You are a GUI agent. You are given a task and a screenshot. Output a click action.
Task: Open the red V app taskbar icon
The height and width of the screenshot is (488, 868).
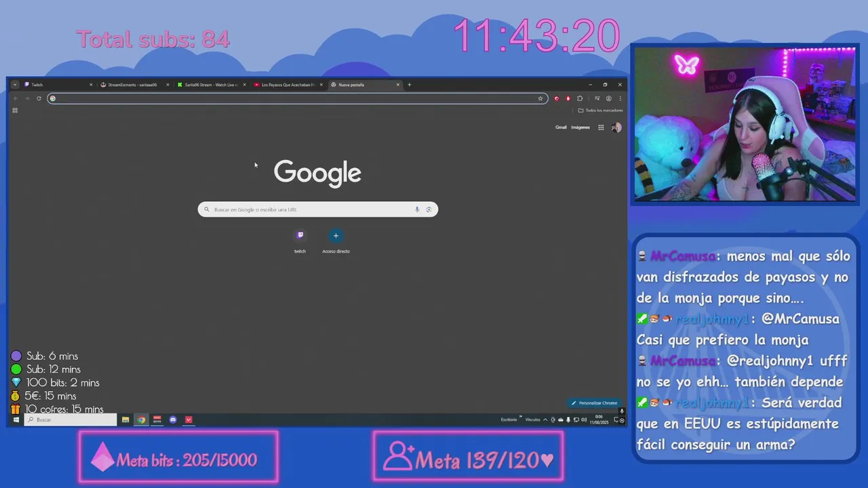point(189,420)
